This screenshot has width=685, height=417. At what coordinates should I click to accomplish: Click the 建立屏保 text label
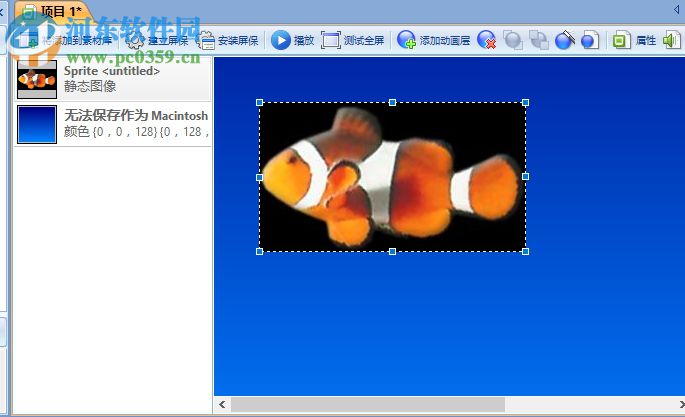click(168, 41)
